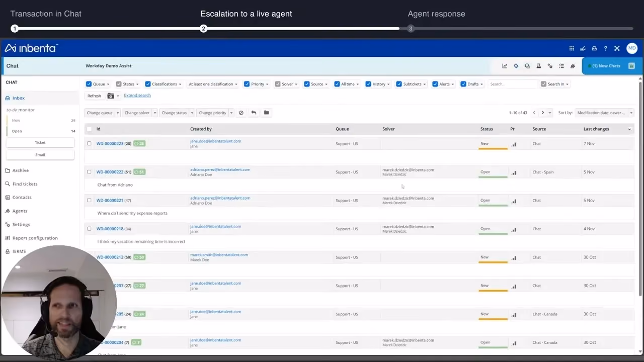Click the flask experiment icon
Viewport: 644px width, 362px height.
point(538,66)
